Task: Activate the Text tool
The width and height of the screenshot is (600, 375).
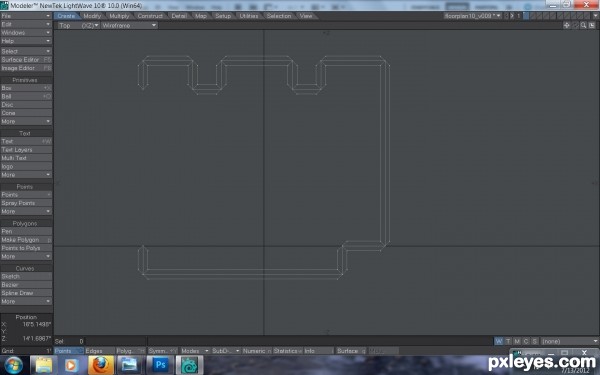Action: point(26,141)
